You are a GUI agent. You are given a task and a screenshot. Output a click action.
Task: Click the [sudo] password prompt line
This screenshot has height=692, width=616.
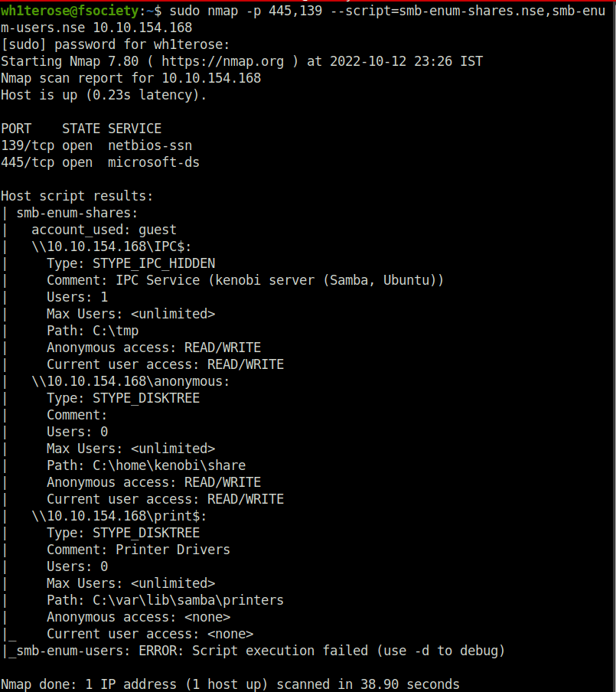pyautogui.click(x=116, y=44)
